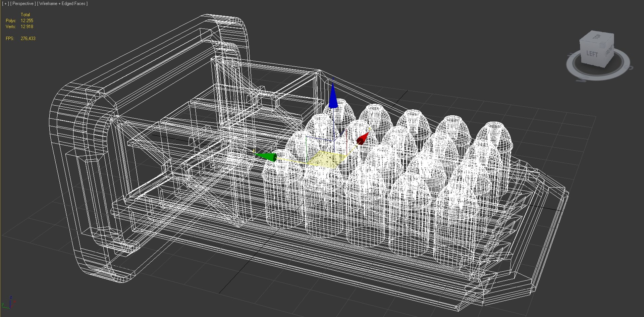Click the yellow XY plane handle of gizmo

327,159
